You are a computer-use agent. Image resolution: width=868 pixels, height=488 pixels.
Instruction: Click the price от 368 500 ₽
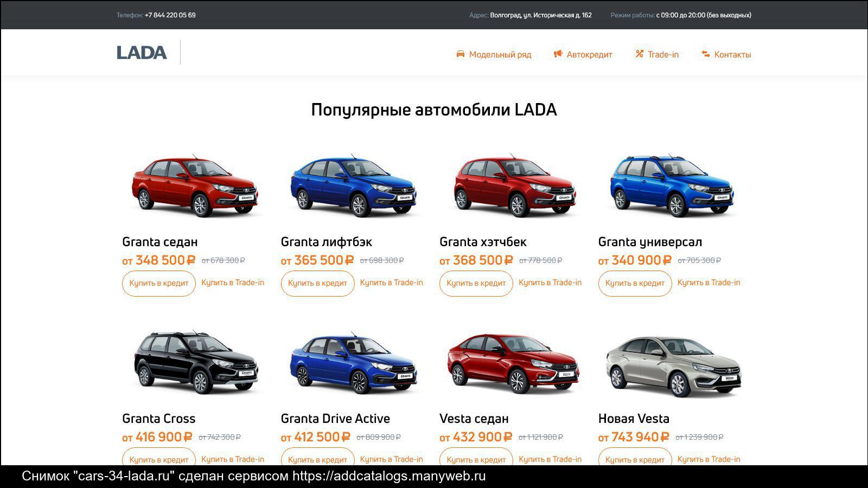[x=476, y=260]
